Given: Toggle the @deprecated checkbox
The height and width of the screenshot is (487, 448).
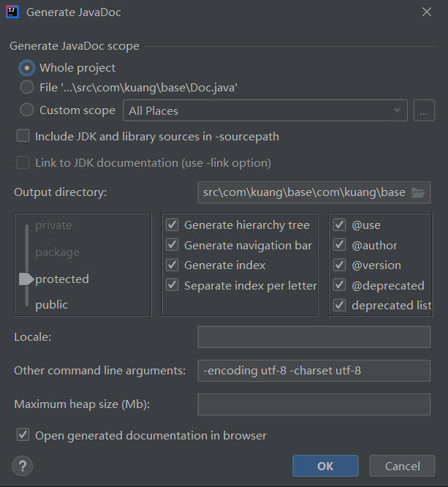Looking at the screenshot, I should (x=339, y=285).
